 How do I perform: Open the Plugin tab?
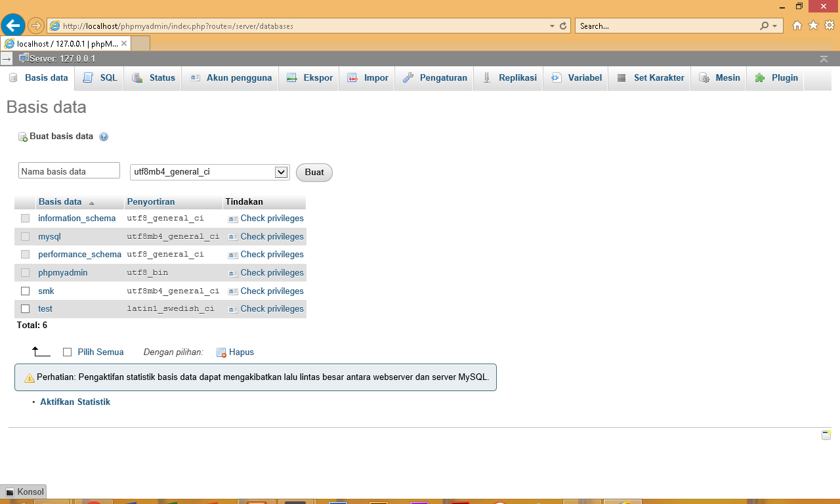click(776, 77)
